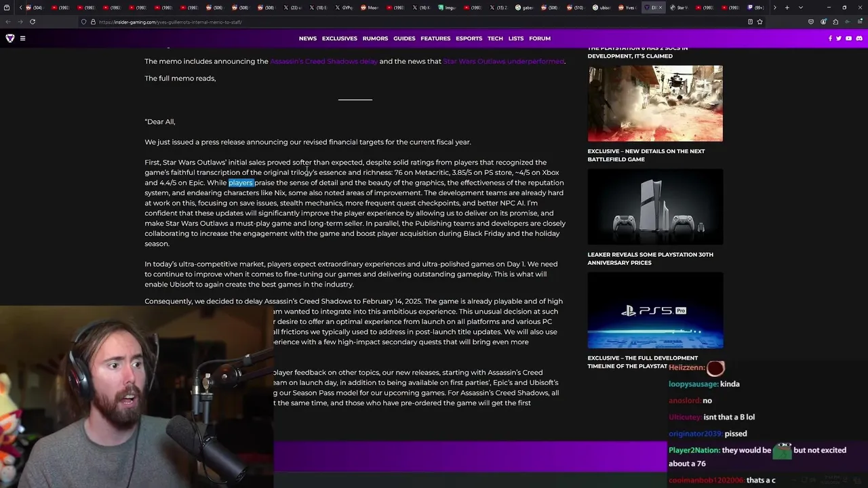Switch to the Star W... tab
Screen dimensions: 868x488
coord(679,7)
